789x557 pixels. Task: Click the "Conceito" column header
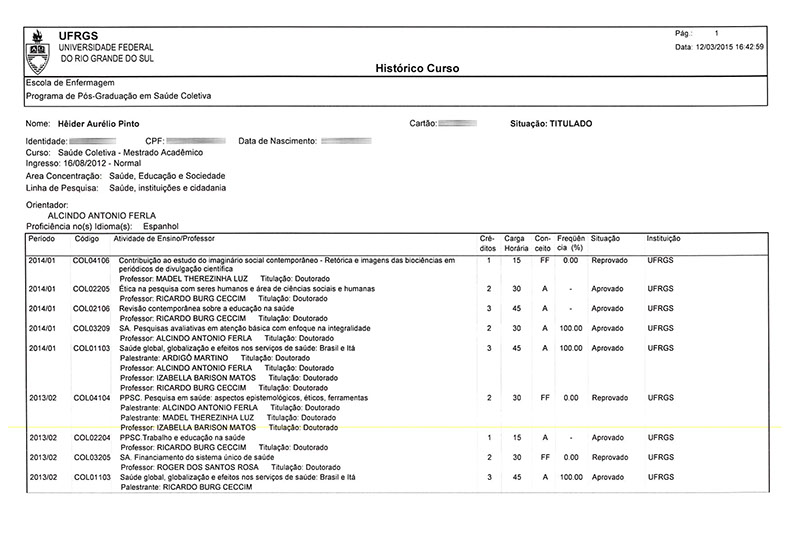(x=544, y=243)
